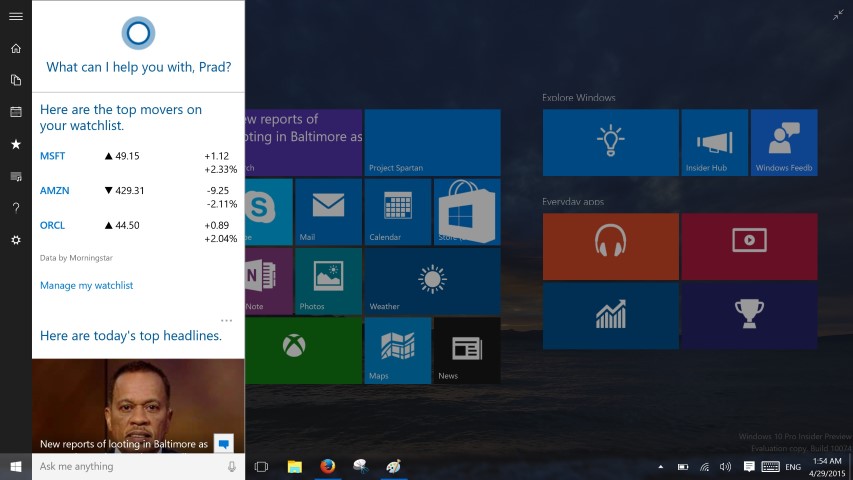This screenshot has width=853, height=480.
Task: Open Cortana Home in the sidebar
Action: click(x=15, y=48)
